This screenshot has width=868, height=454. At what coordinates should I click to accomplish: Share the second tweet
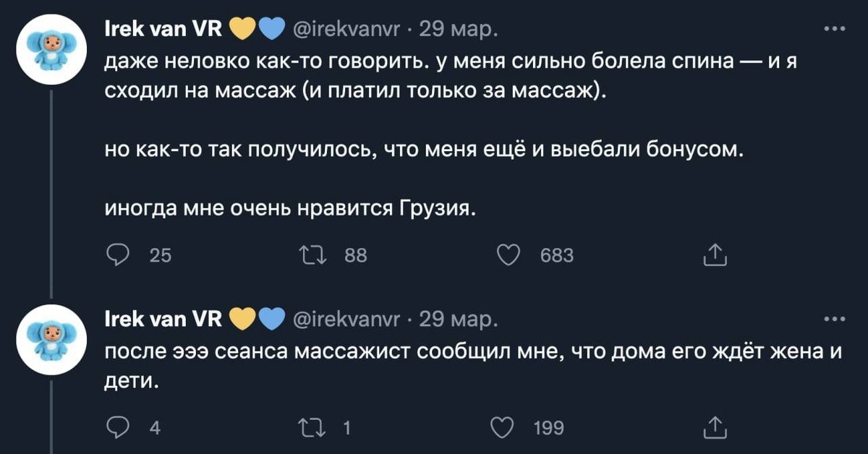[714, 428]
